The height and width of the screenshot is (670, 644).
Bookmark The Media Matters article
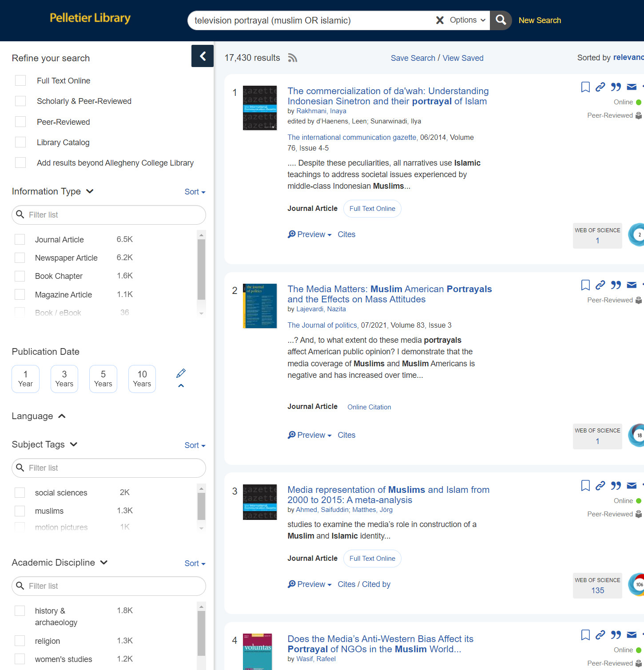(x=585, y=285)
